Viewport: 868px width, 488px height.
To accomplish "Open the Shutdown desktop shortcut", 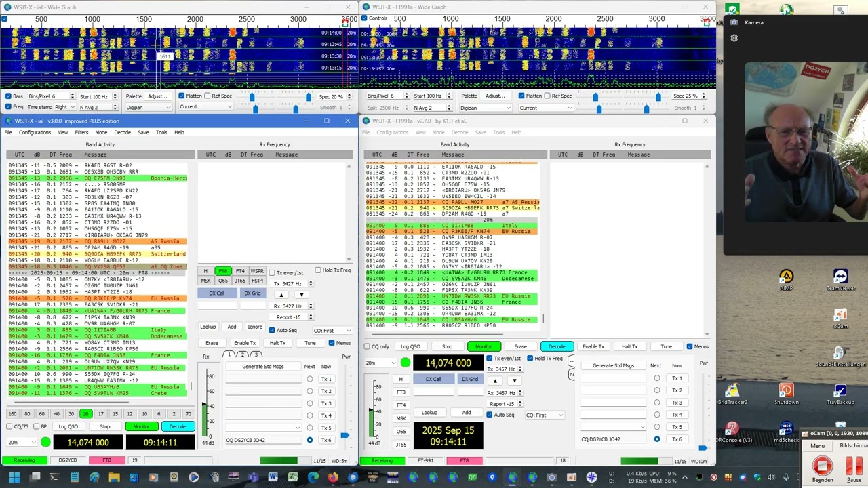I will [786, 394].
